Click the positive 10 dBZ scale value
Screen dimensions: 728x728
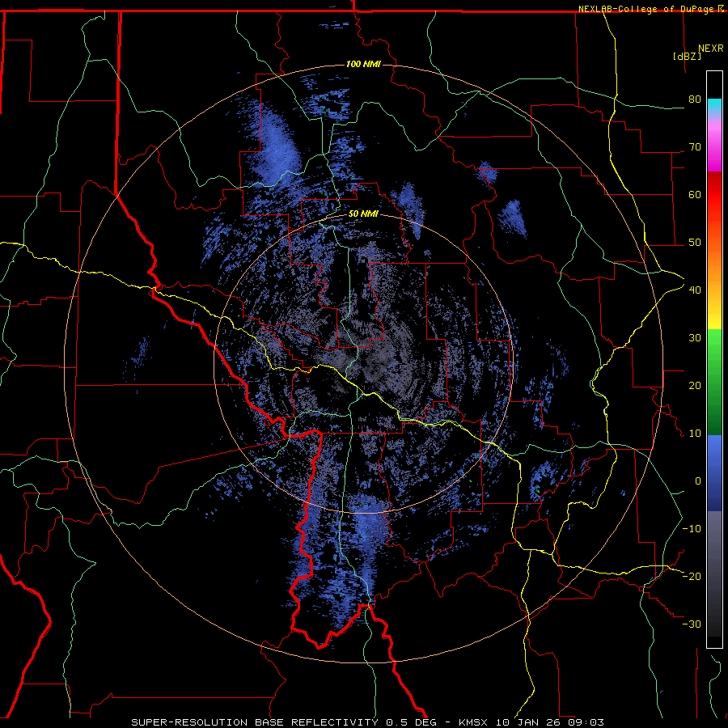[695, 434]
